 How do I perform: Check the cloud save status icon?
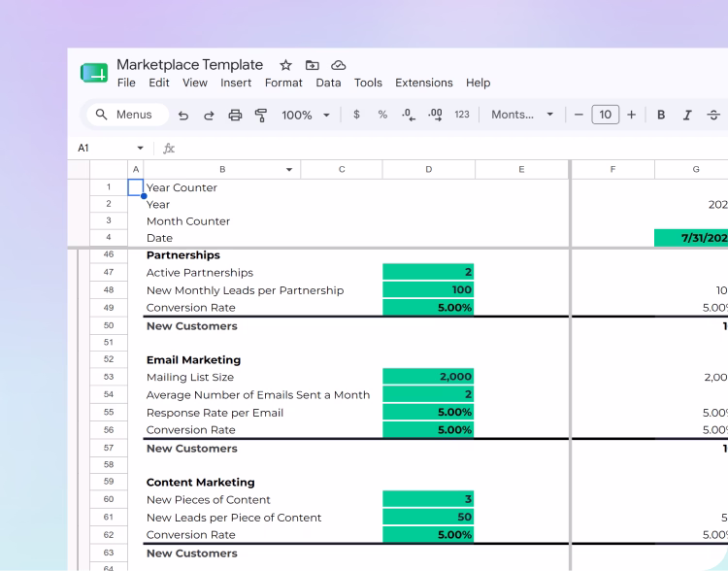coord(339,65)
